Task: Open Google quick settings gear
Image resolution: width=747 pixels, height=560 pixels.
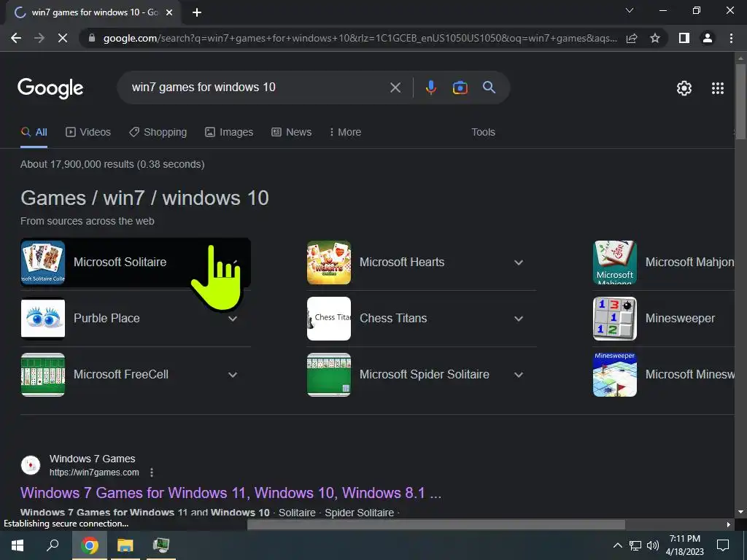Action: click(x=684, y=88)
